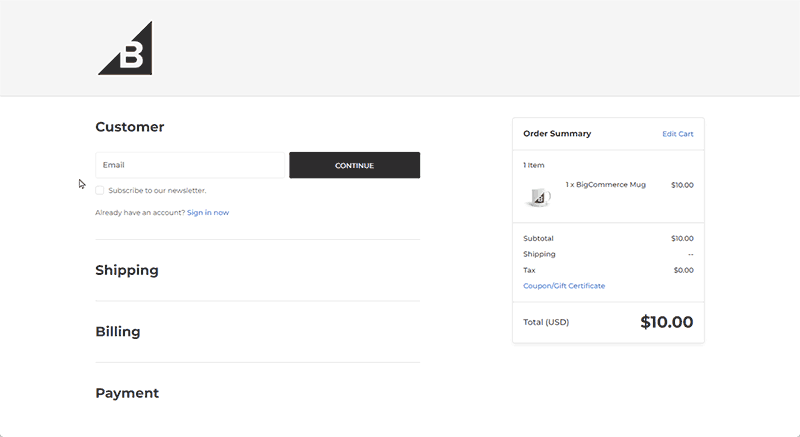This screenshot has height=437, width=800.
Task: Focus the Email input field
Action: point(190,165)
